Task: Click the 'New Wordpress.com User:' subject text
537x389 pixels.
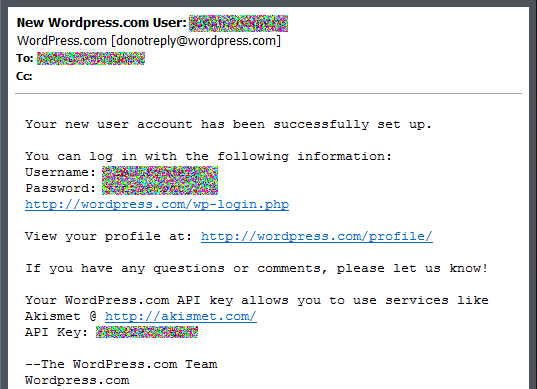Action: click(101, 23)
